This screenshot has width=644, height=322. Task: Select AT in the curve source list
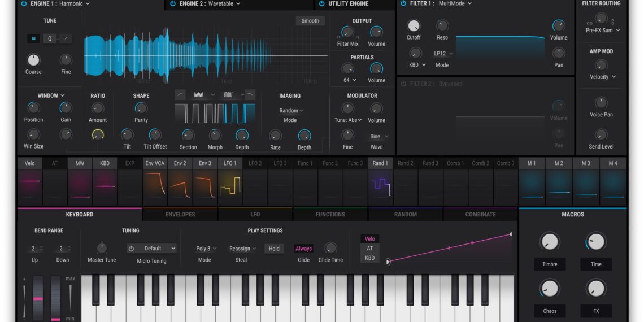click(370, 248)
